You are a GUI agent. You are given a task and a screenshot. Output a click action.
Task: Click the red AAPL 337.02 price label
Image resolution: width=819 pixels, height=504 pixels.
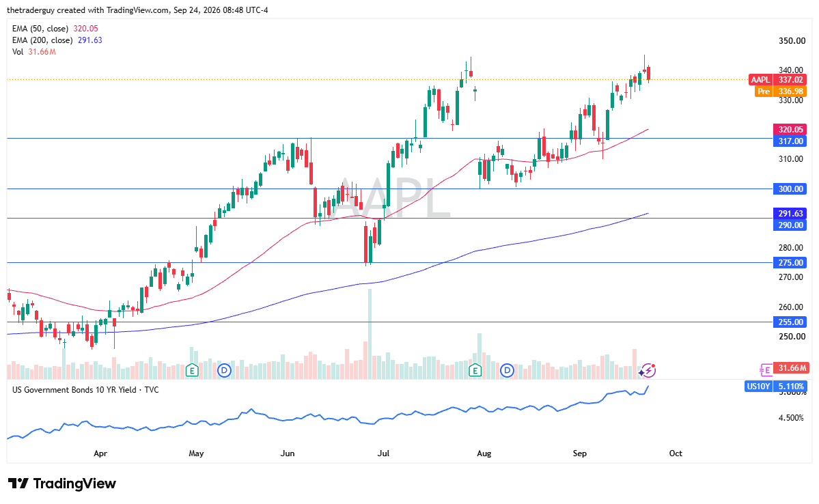(x=778, y=79)
